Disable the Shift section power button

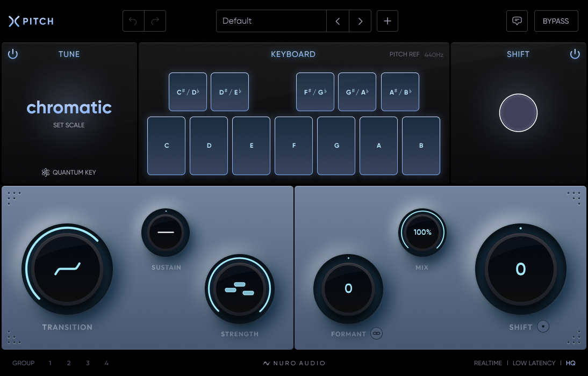(x=575, y=54)
